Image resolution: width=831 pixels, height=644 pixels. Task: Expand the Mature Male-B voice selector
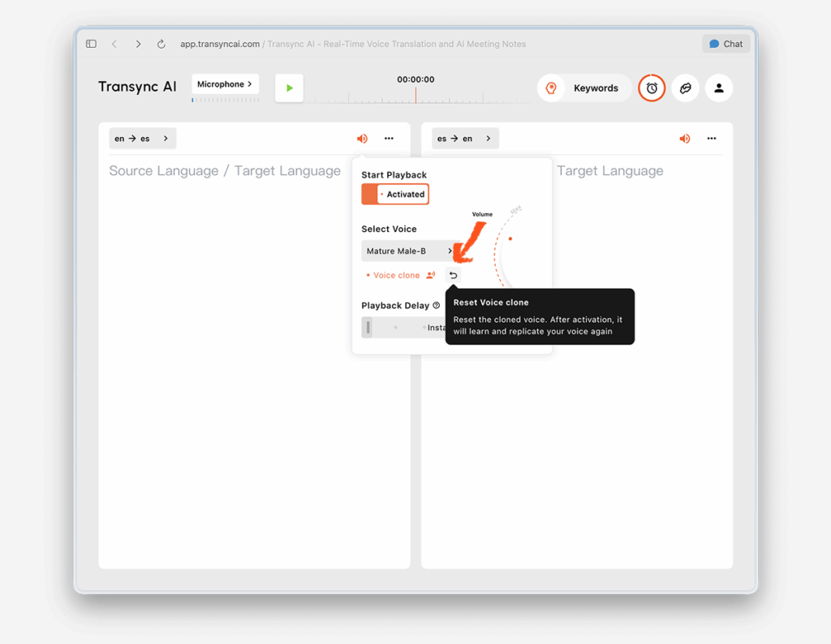pyautogui.click(x=406, y=251)
